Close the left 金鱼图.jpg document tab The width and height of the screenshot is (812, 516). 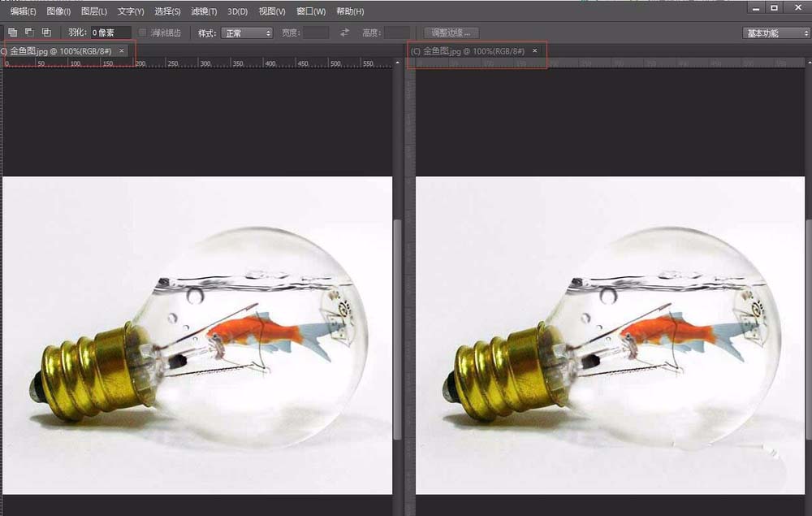122,50
